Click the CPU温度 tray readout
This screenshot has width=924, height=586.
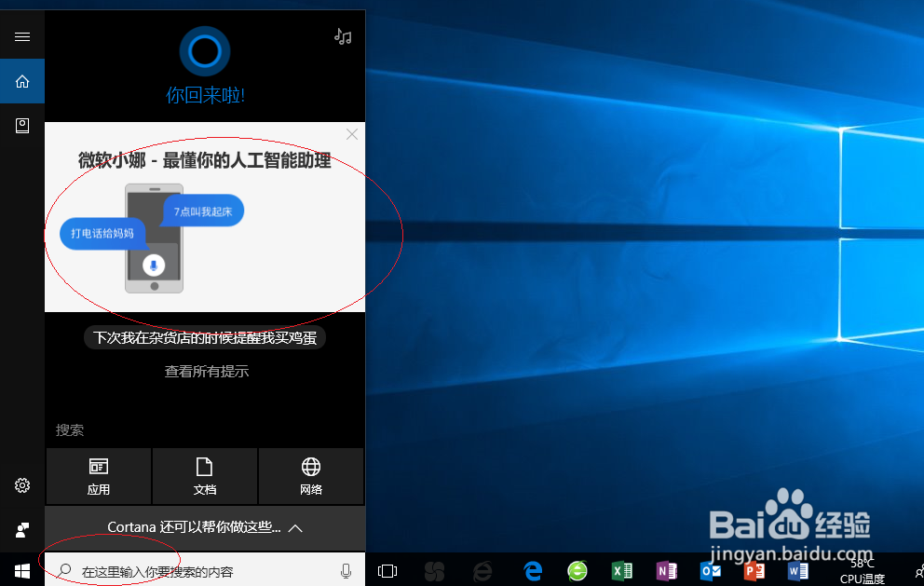[x=863, y=573]
